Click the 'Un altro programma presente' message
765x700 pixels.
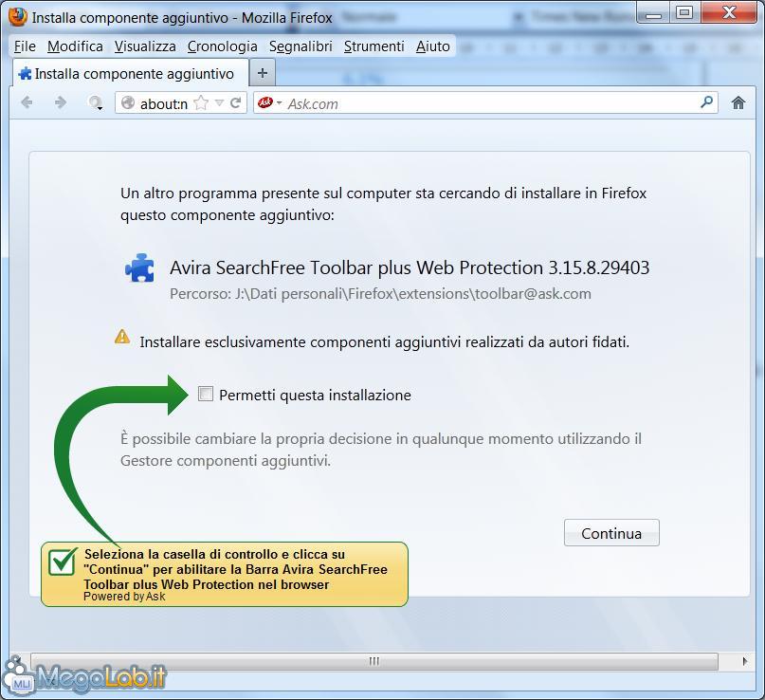384,204
